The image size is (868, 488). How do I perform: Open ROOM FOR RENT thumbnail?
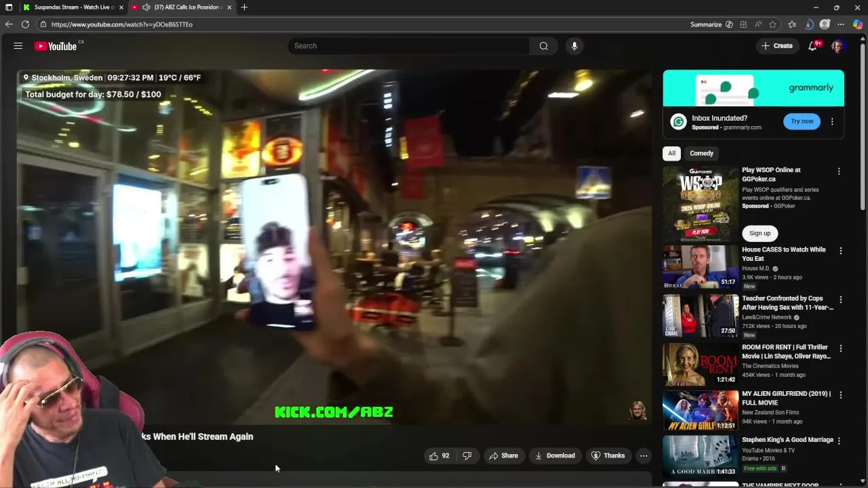[x=701, y=365]
